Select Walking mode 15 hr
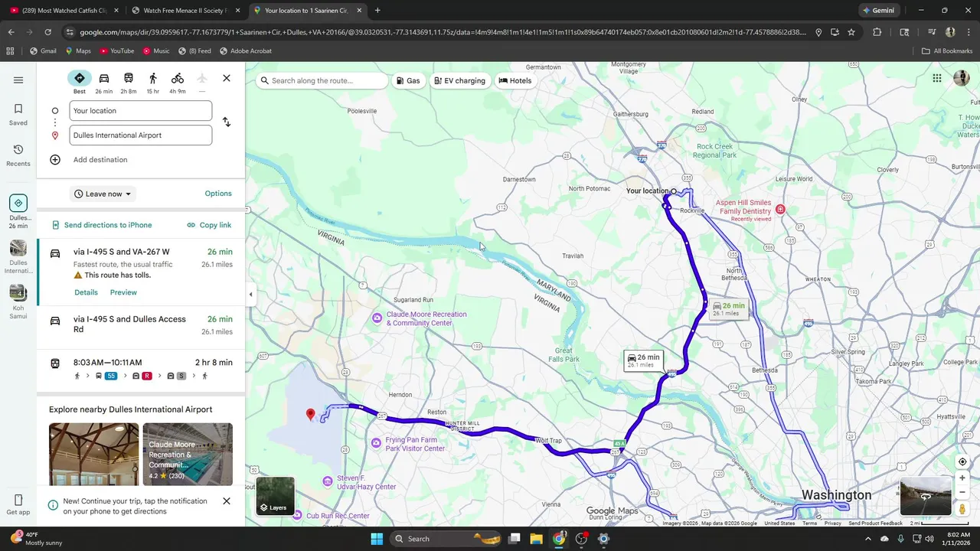The image size is (980, 551). 153,83
